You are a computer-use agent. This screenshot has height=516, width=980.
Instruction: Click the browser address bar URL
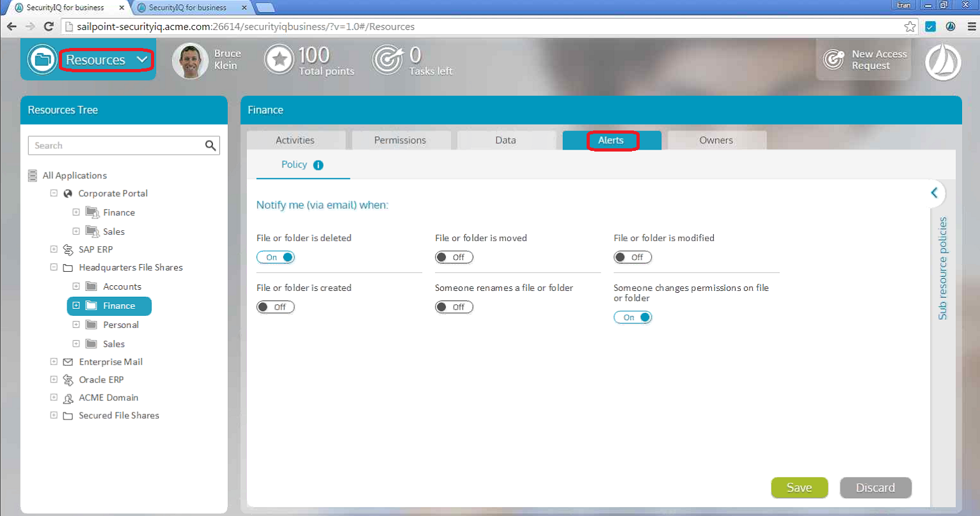(x=246, y=27)
